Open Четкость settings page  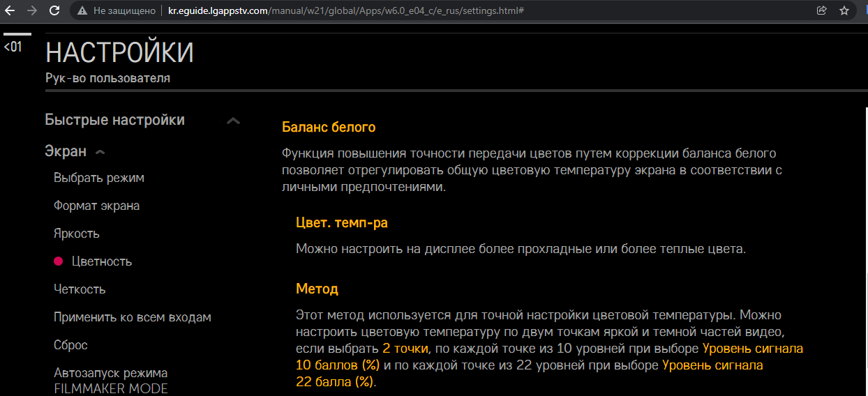[80, 289]
